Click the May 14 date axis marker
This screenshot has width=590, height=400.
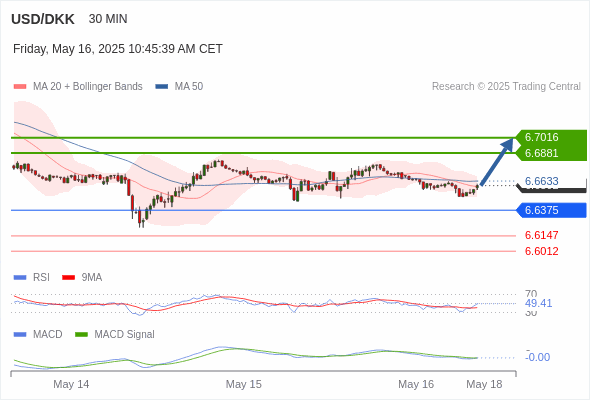coord(71,384)
